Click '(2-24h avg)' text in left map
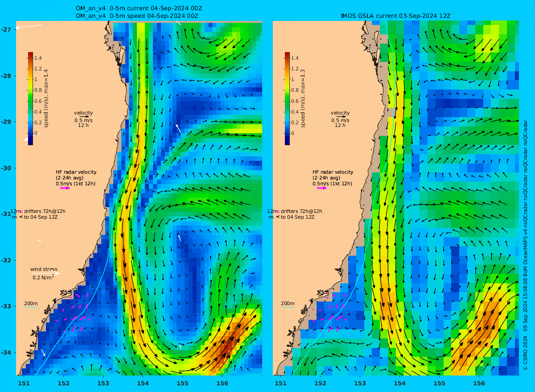The width and height of the screenshot is (535, 392). coord(69,178)
